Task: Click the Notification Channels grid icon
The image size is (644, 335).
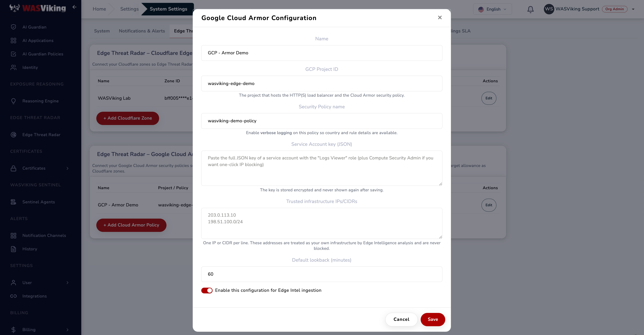Action: [13, 235]
